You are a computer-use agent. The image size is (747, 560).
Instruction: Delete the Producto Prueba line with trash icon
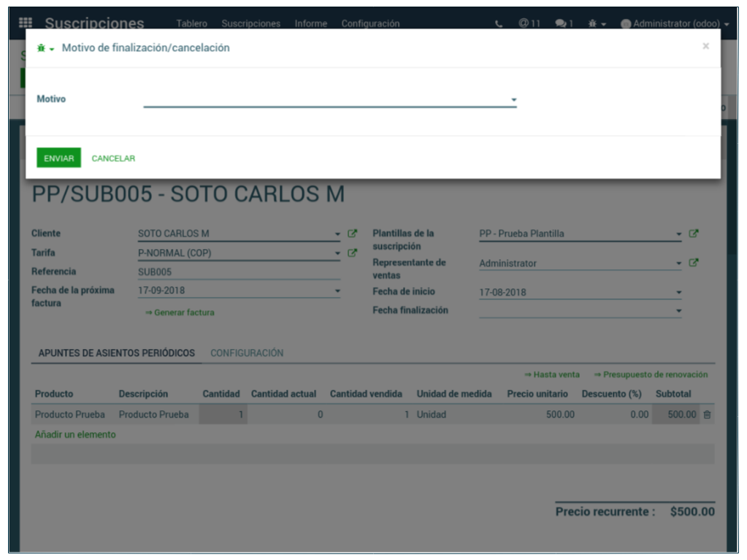(707, 415)
